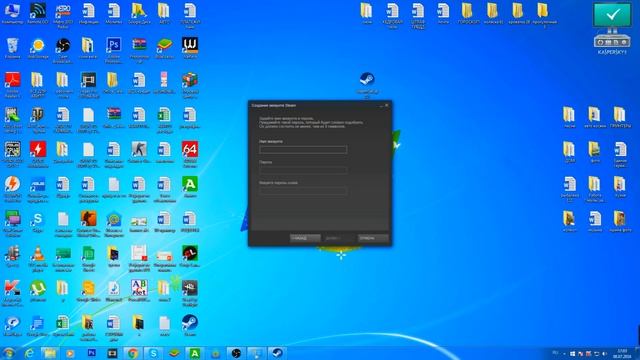Select the blue ASUS desktop shortcut

tap(38, 189)
